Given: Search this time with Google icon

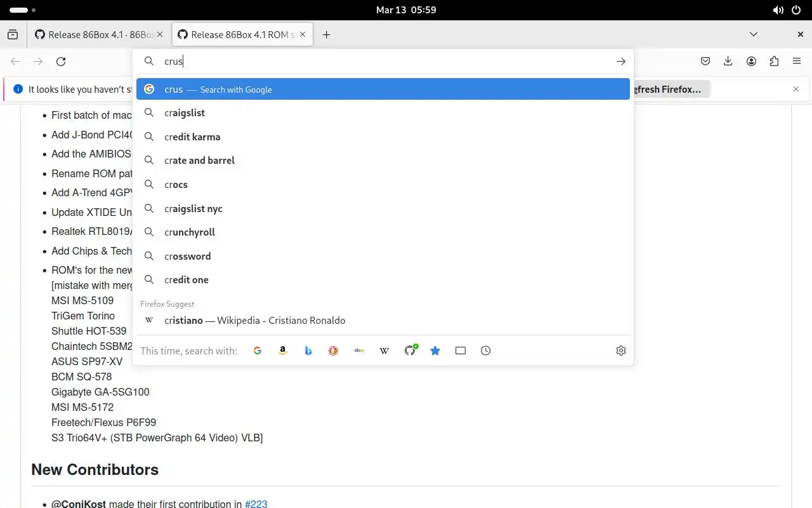Looking at the screenshot, I should [258, 351].
